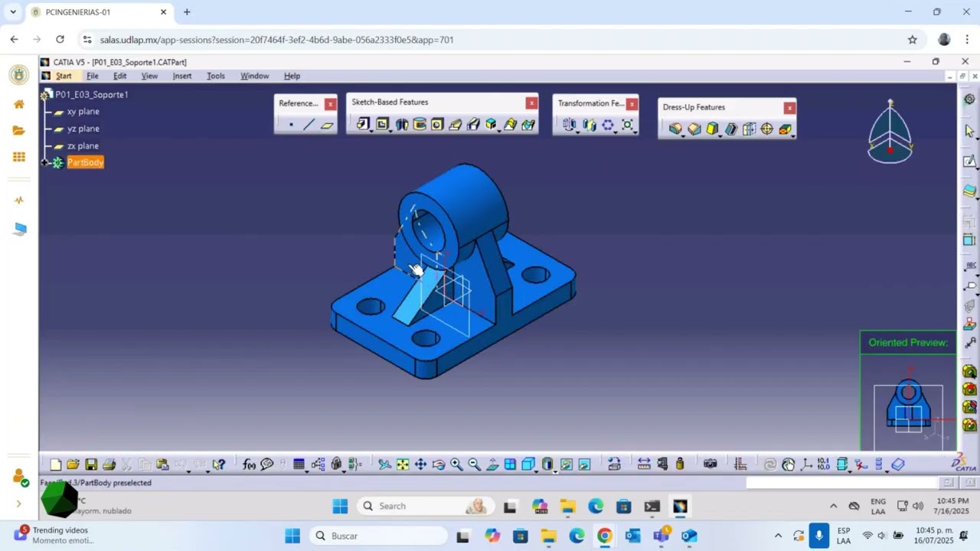Select the Stiffener solid-combine icon
The image size is (980, 551).
pyautogui.click(x=492, y=124)
